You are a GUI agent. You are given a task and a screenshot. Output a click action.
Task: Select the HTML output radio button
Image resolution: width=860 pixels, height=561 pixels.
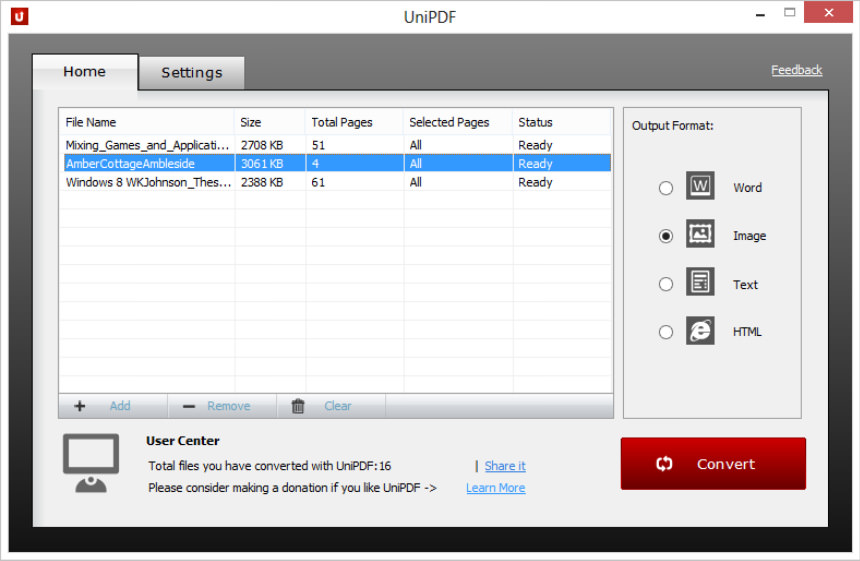(x=666, y=332)
